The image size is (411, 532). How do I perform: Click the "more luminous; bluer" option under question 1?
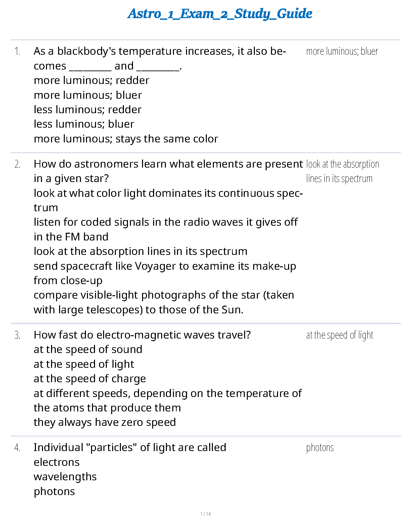pyautogui.click(x=88, y=95)
